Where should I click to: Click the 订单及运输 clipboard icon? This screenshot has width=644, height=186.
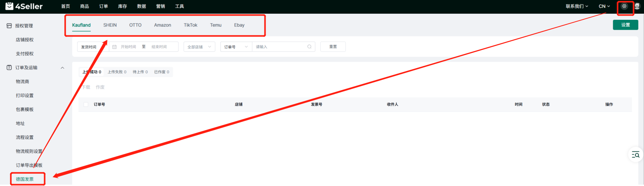coord(9,68)
